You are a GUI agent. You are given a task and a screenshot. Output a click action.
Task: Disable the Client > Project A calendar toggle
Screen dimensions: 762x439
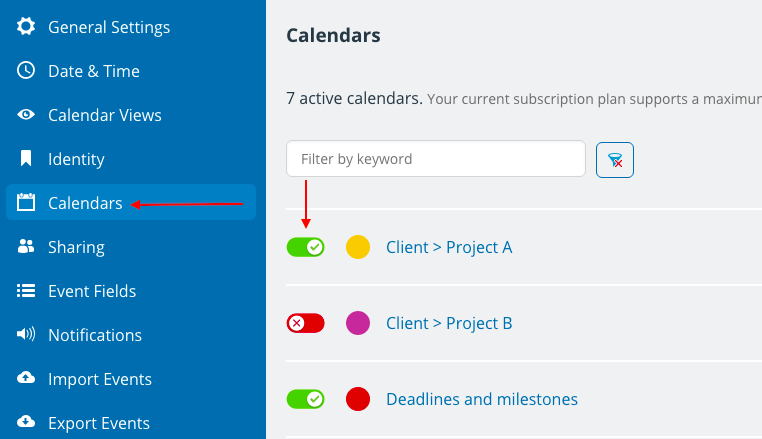point(306,247)
